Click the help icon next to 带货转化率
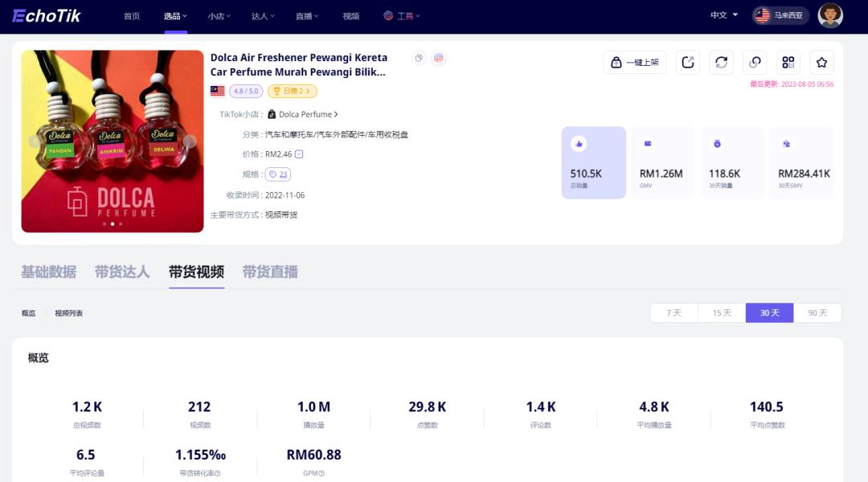Image resolution: width=868 pixels, height=482 pixels. coord(218,473)
